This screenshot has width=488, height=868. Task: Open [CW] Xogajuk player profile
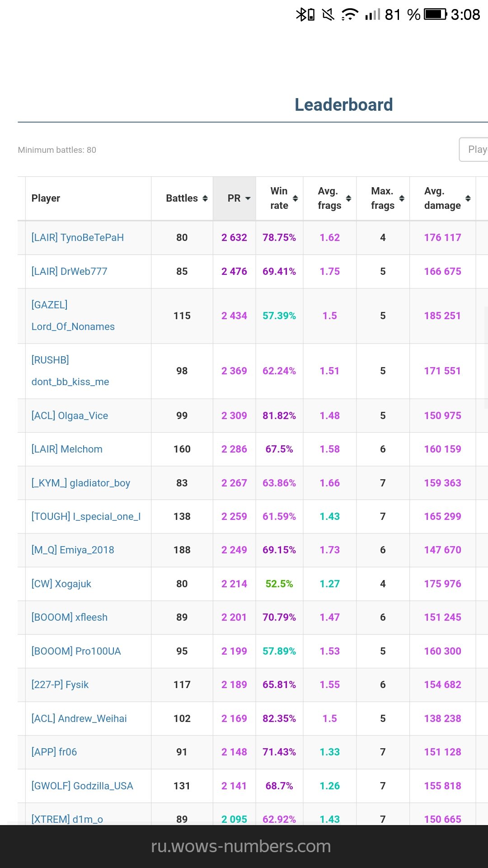click(x=61, y=584)
